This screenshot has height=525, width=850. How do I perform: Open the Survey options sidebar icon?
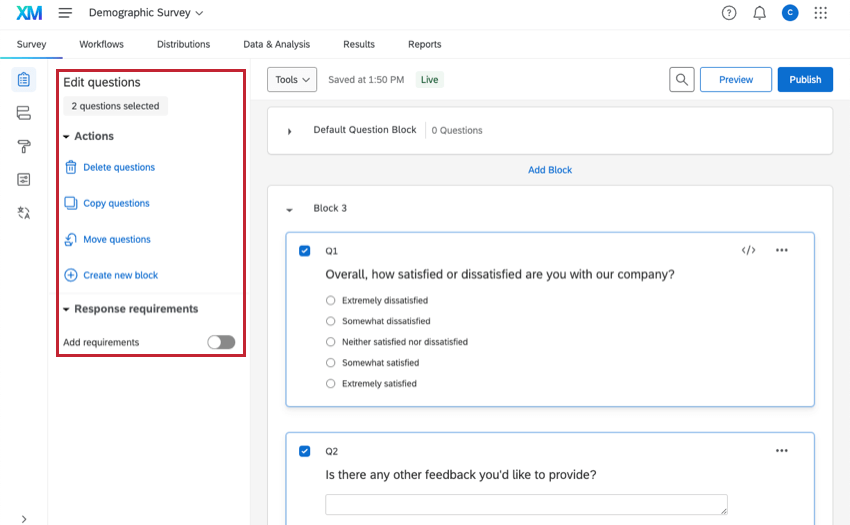[24, 180]
